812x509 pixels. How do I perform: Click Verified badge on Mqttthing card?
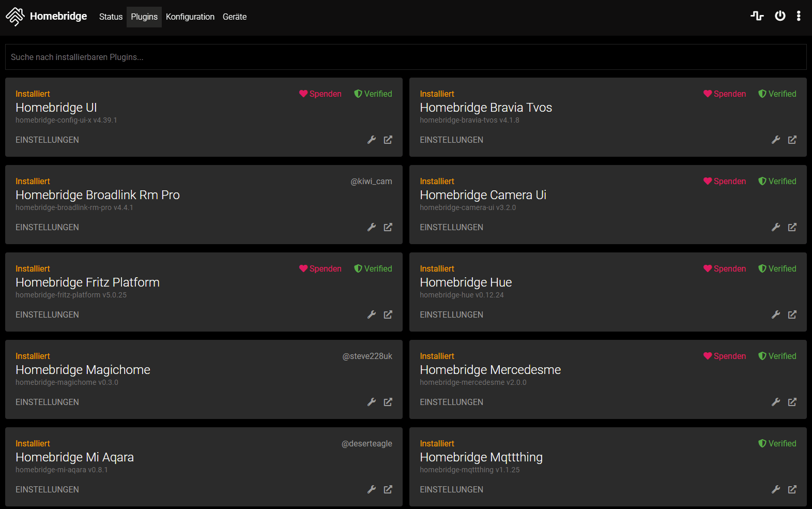777,443
